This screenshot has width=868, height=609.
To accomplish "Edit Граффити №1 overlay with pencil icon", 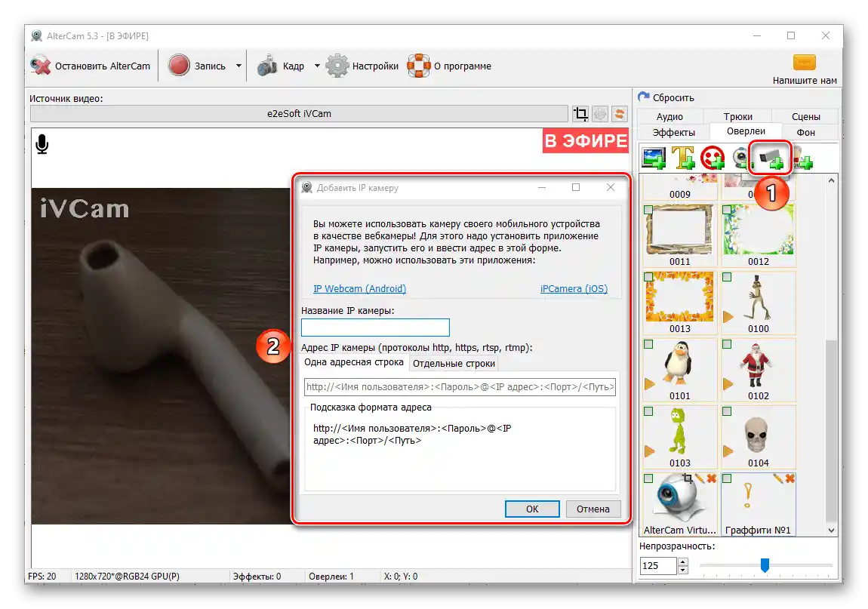I will (778, 478).
